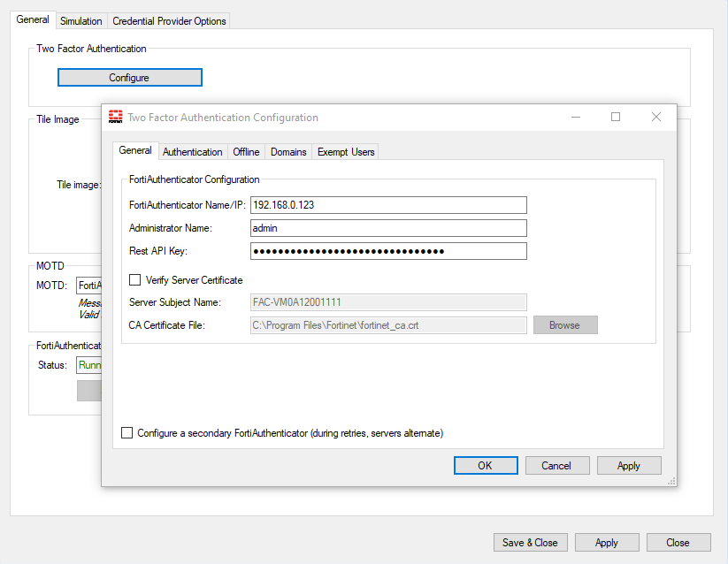Click the Rest API Key field

388,251
